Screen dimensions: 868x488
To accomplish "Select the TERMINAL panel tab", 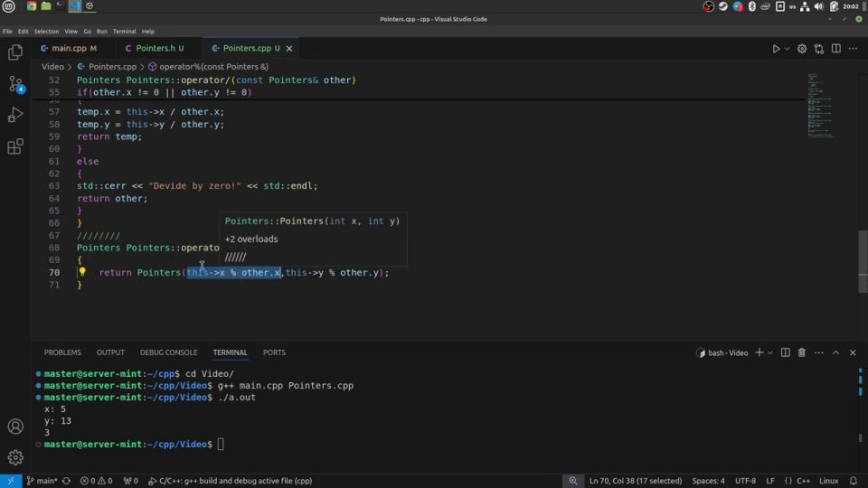I will pyautogui.click(x=231, y=352).
